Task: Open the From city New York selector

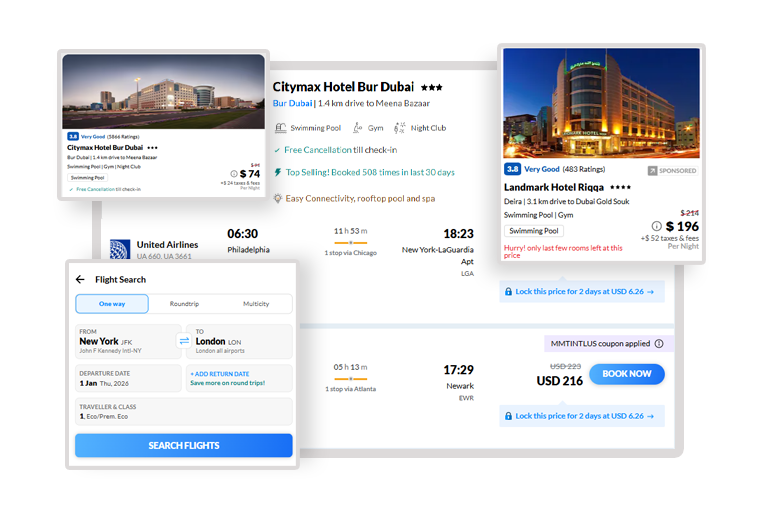Action: 126,341
